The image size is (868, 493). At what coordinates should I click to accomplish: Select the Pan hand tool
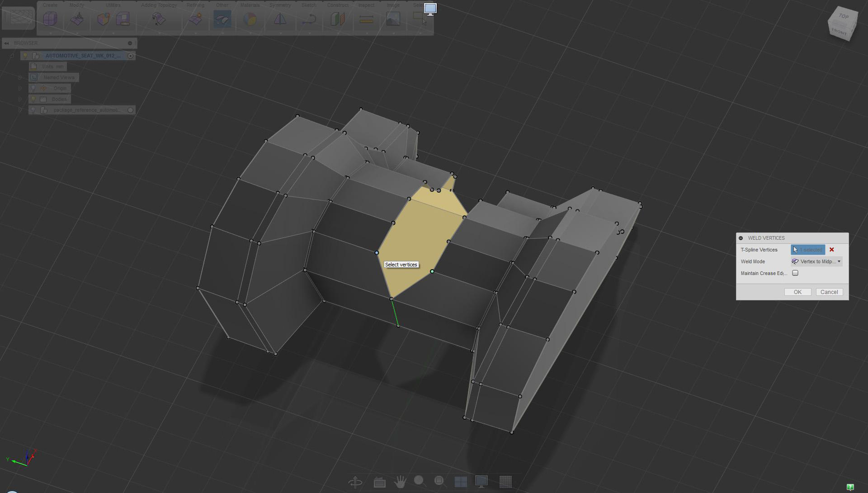pos(400,482)
